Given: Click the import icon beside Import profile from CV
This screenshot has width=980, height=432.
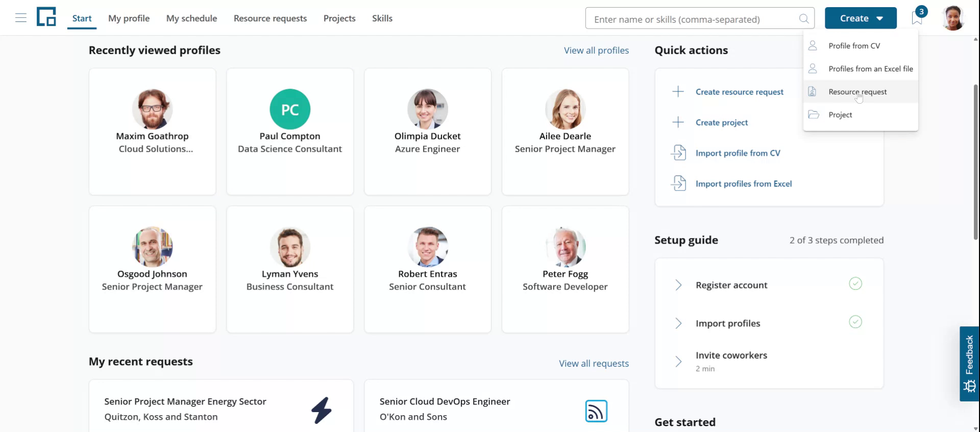Looking at the screenshot, I should pyautogui.click(x=678, y=153).
